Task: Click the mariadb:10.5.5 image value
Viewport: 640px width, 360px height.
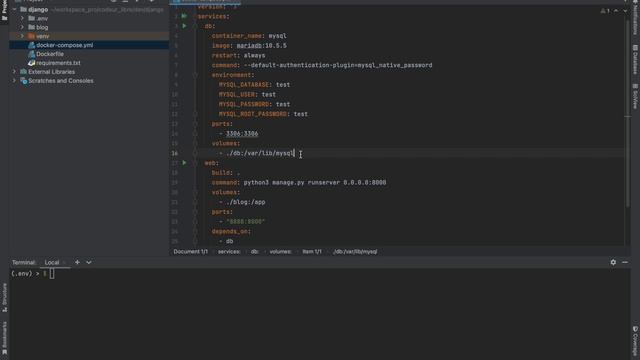Action: click(x=261, y=46)
